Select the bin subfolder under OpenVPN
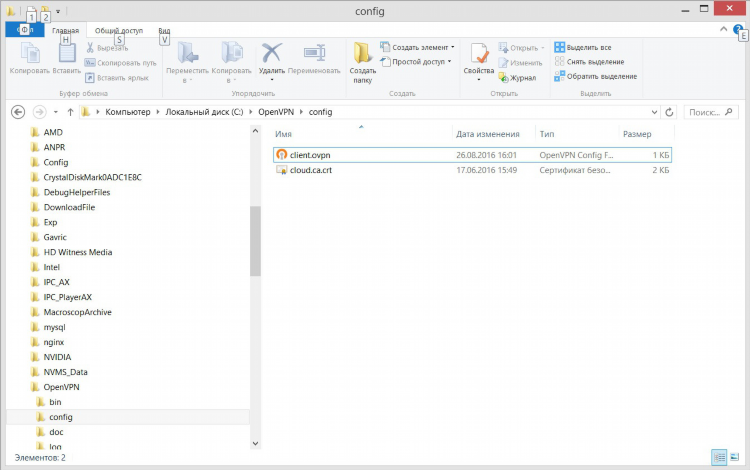This screenshot has height=470, width=750. (x=55, y=402)
